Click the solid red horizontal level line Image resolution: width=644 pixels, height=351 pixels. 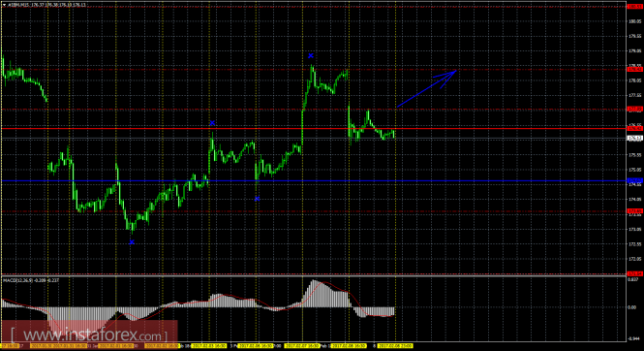point(314,129)
